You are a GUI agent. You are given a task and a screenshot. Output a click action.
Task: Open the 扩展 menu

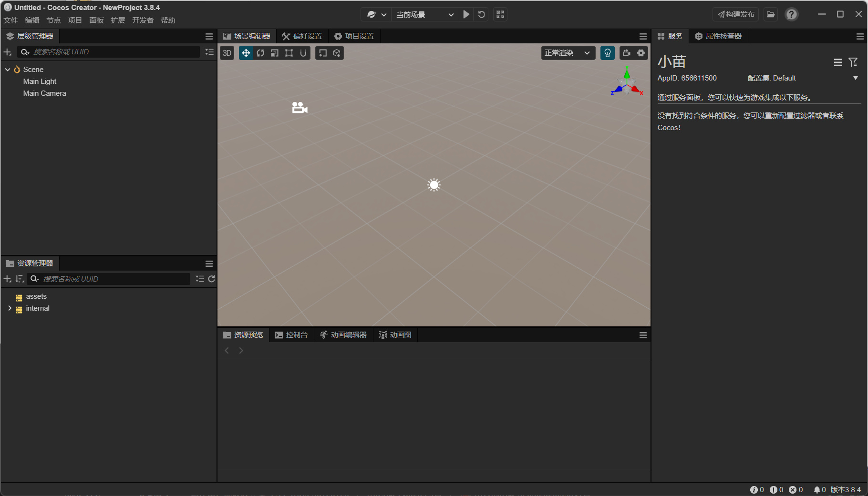118,20
